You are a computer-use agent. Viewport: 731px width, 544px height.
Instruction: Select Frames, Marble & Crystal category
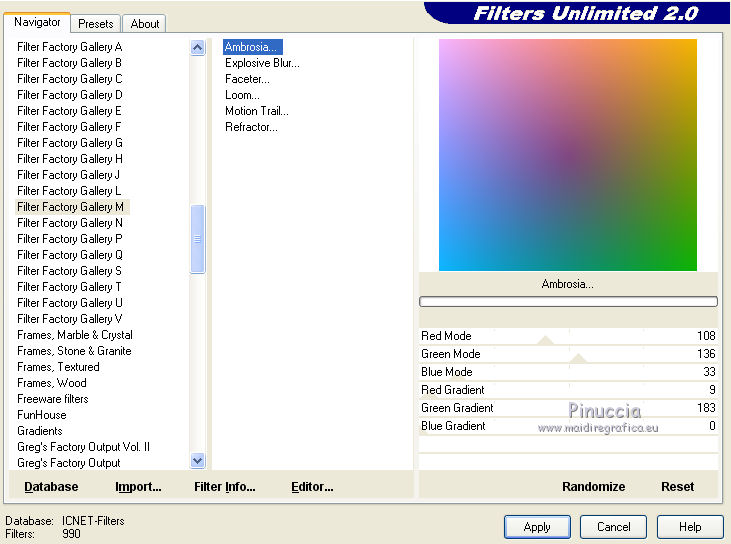coord(75,335)
